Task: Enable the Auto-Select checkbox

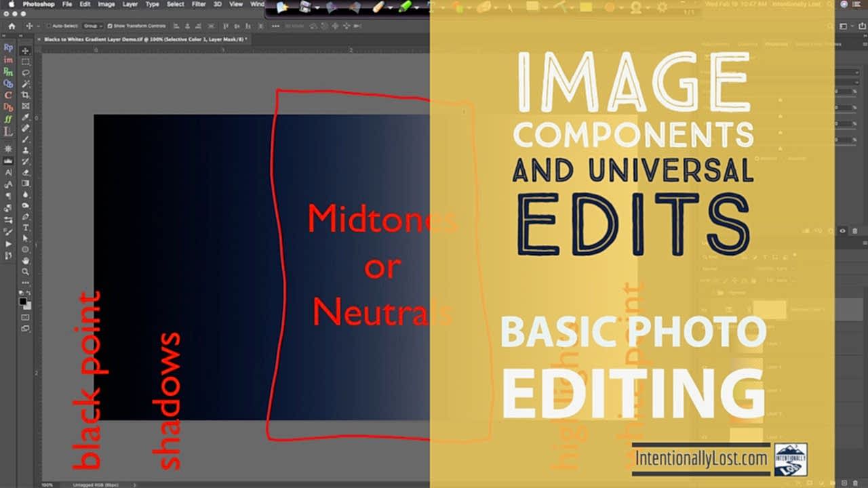Action: point(48,27)
